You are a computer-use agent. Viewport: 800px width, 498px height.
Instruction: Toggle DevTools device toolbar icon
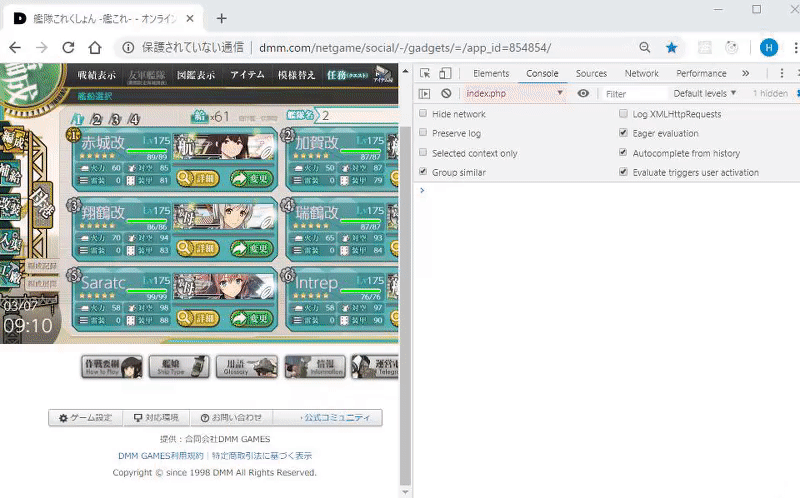pyautogui.click(x=445, y=73)
